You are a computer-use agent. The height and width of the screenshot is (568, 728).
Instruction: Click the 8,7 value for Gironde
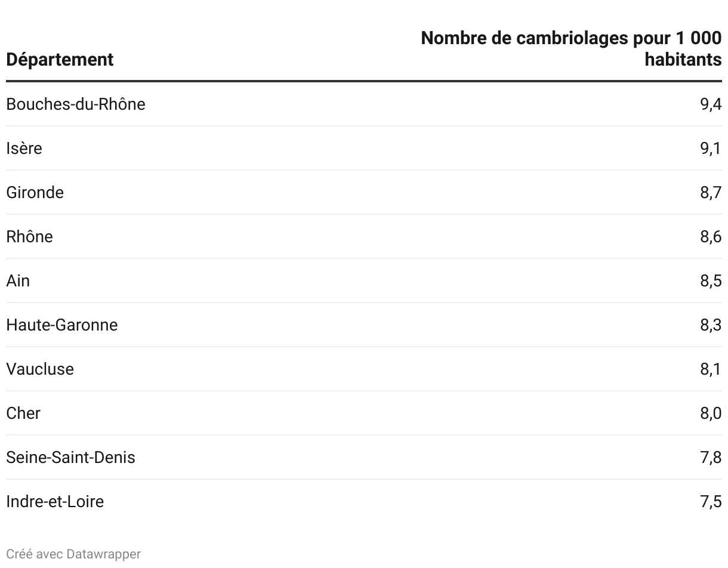711,192
